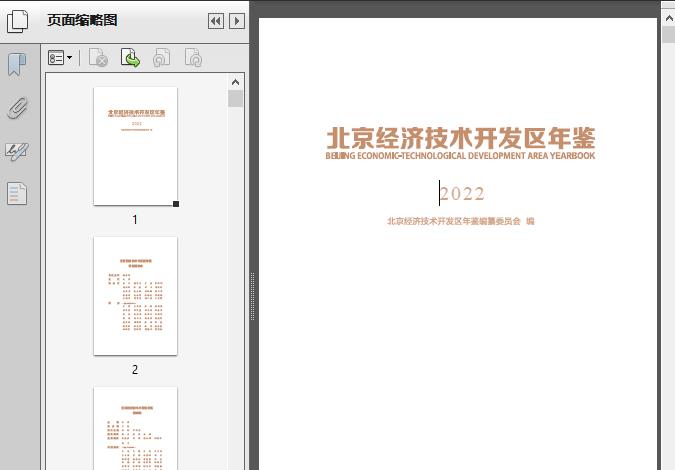675x470 pixels.
Task: Open the document content panel icon
Action: click(x=17, y=193)
